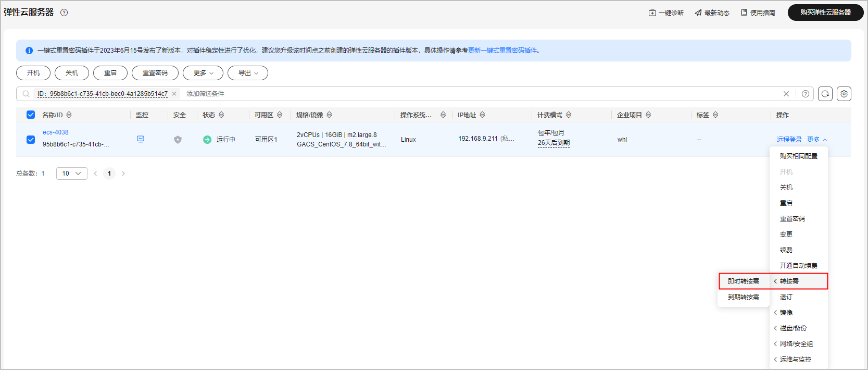Screen dimensions: 868x370
Task: Sort by 标签 column
Action: pyautogui.click(x=715, y=115)
